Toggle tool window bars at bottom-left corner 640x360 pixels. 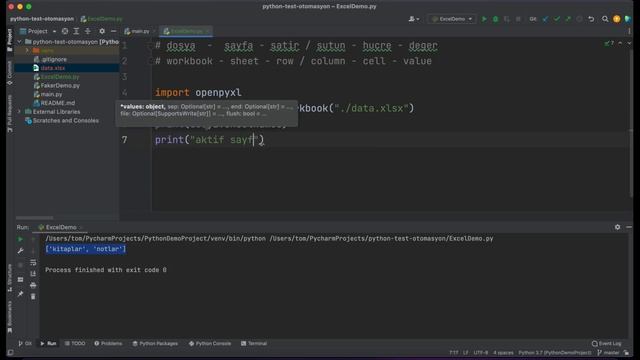pos(10,353)
